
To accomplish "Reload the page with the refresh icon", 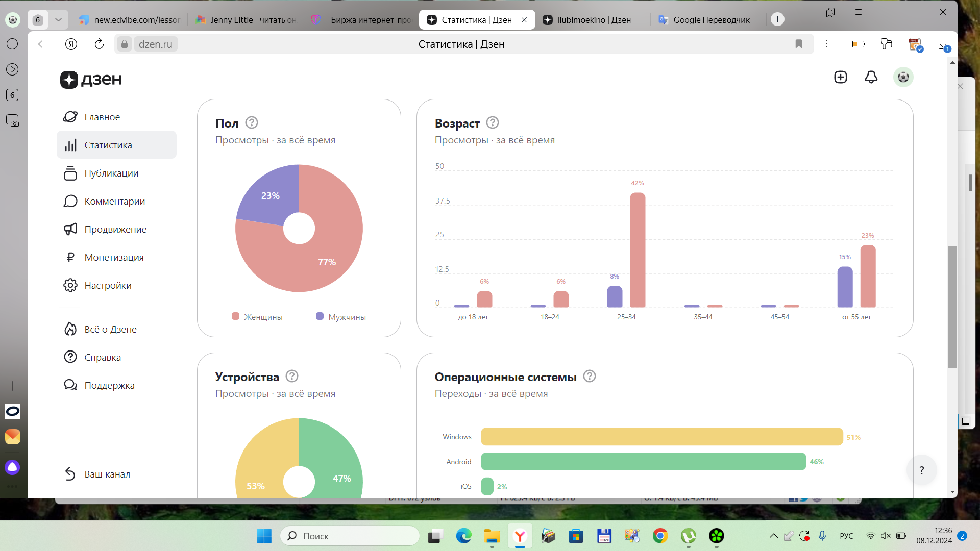I will pyautogui.click(x=99, y=44).
